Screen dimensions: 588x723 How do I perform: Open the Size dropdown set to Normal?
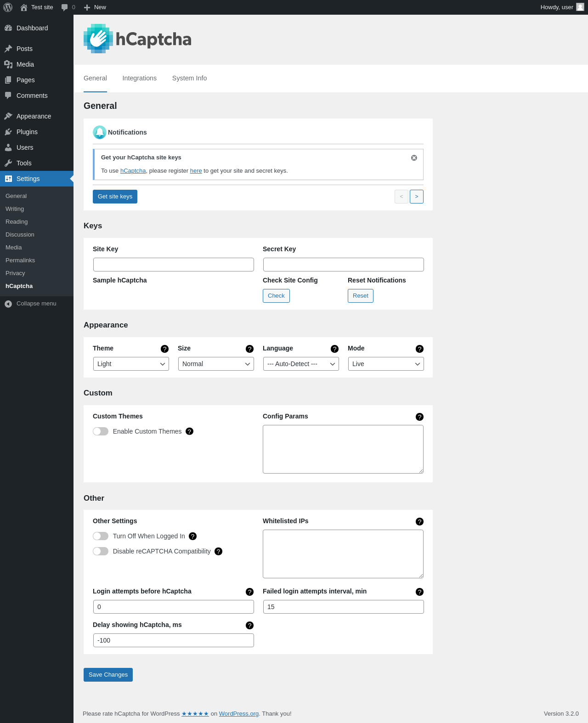216,364
